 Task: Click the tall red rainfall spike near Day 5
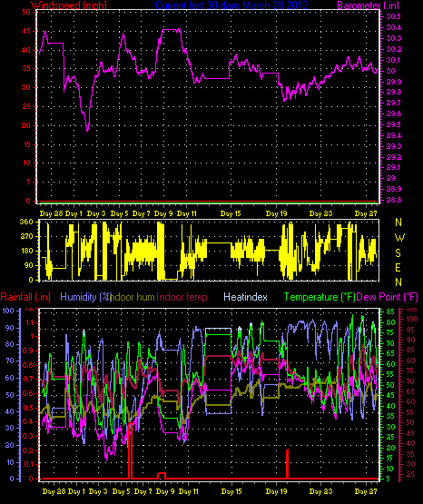pos(130,451)
